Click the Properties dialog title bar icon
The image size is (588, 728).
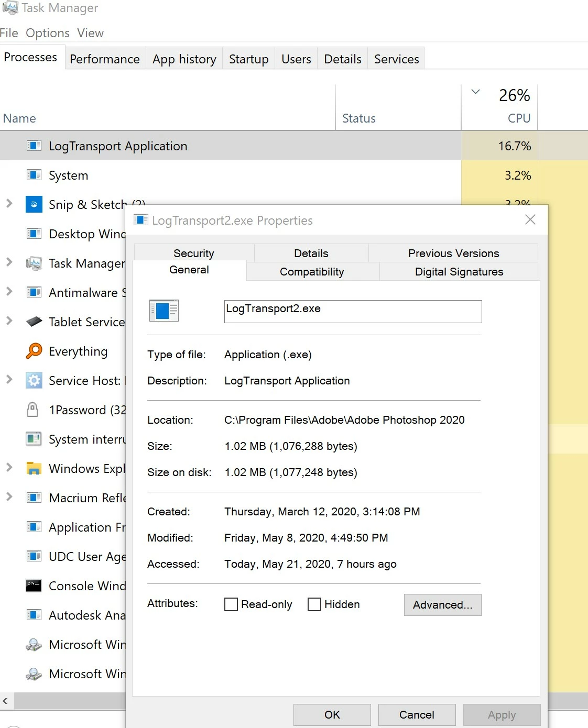coord(141,220)
